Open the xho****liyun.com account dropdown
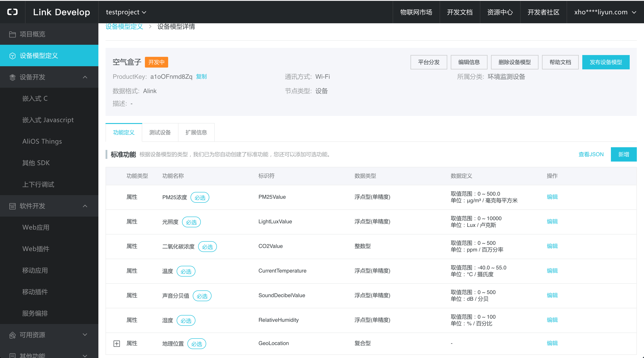644x358 pixels. (605, 12)
